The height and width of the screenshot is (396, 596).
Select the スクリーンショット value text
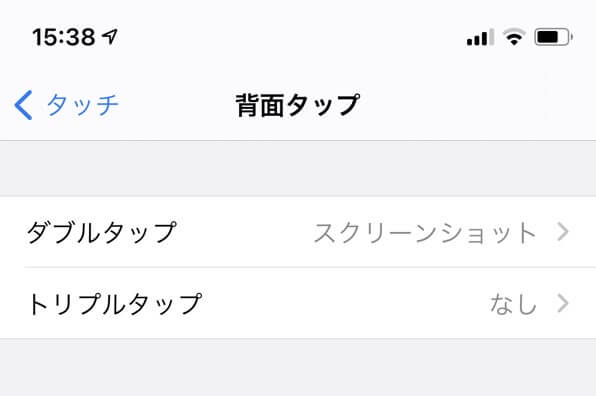(x=425, y=233)
